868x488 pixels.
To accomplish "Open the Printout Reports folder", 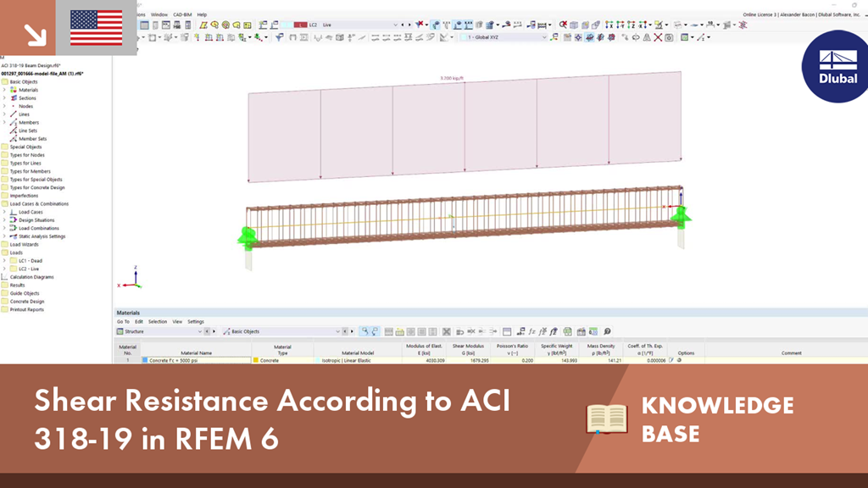I will click(x=26, y=310).
